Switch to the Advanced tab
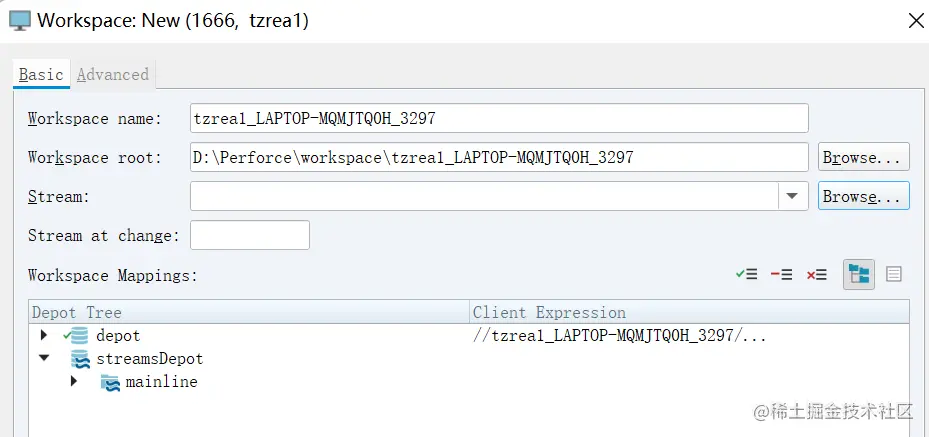 coord(113,75)
